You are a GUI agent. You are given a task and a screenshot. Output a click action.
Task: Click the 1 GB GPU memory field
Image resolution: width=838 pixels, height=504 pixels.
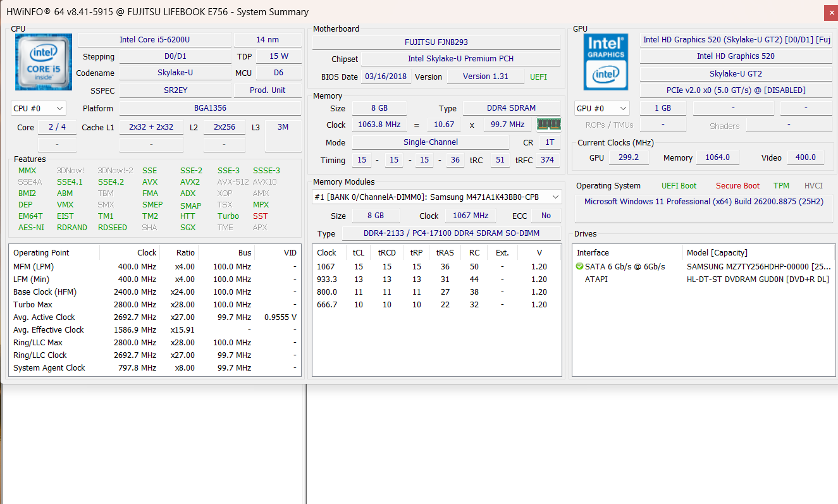pyautogui.click(x=662, y=108)
